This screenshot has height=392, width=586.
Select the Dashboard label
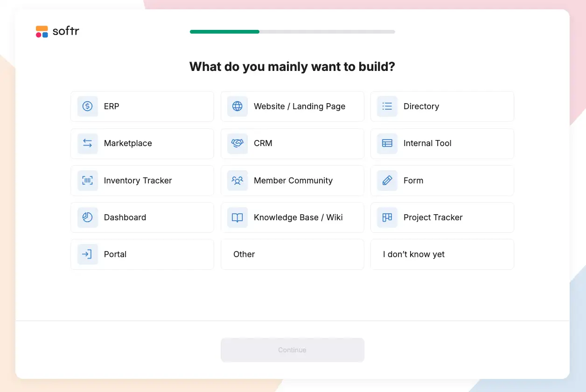[x=125, y=217]
